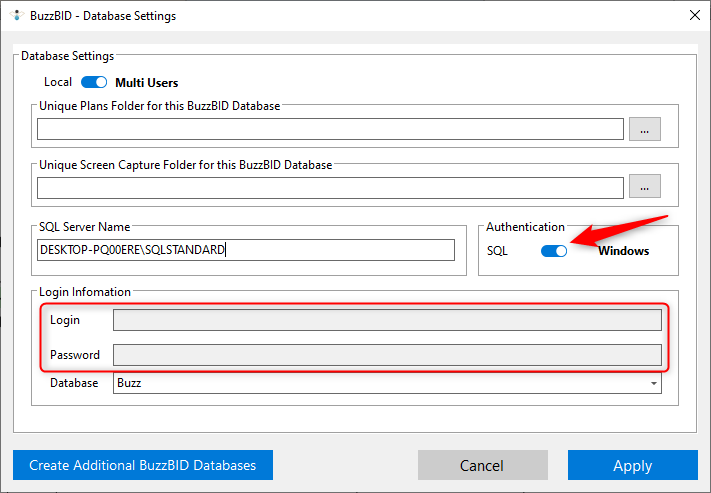This screenshot has width=711, height=493.
Task: Toggle the Local / Multi Users switch
Action: 94,82
